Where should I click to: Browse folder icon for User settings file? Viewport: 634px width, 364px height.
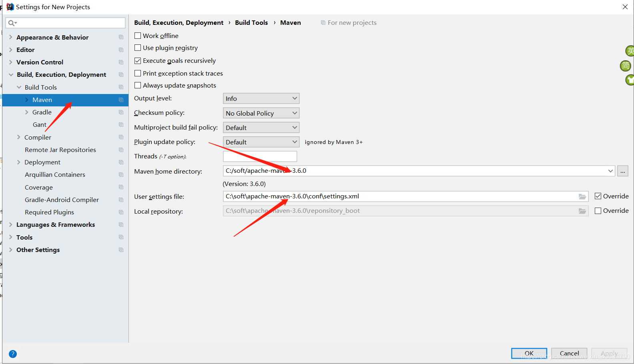tap(582, 196)
